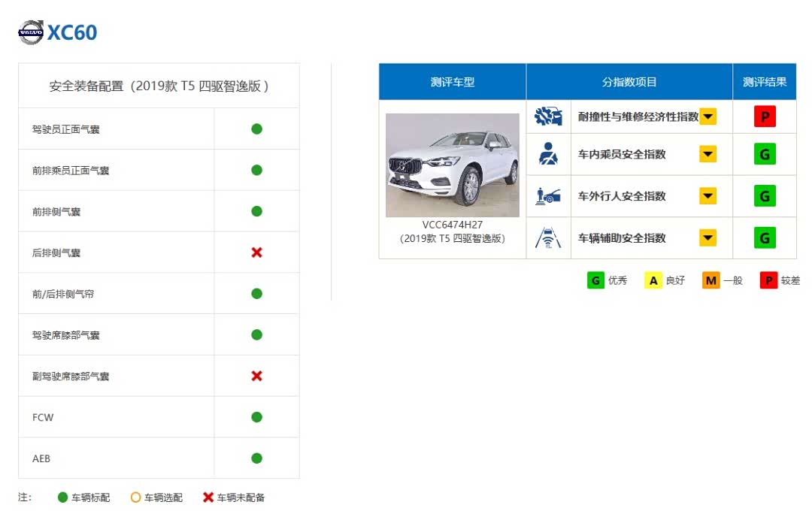Click the 测评结果 column header

764,82
